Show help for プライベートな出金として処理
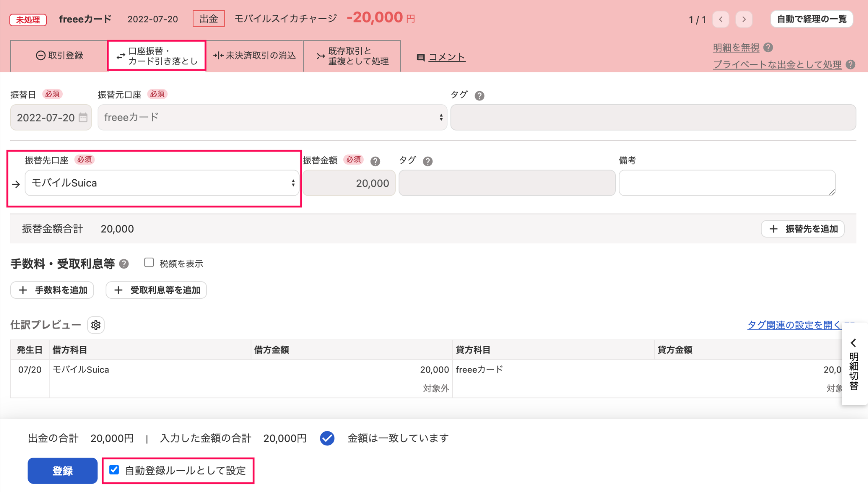 850,64
